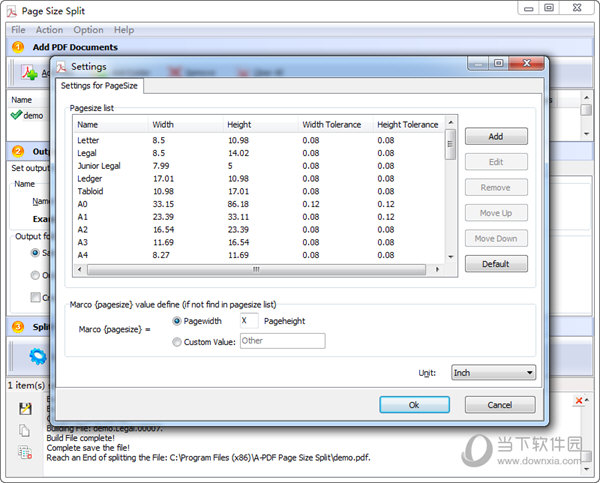600x483 pixels.
Task: Click the Add button
Action: [496, 136]
